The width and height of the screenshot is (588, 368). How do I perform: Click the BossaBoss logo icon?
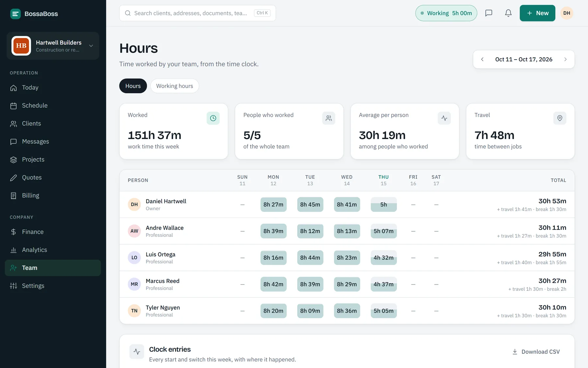click(15, 14)
